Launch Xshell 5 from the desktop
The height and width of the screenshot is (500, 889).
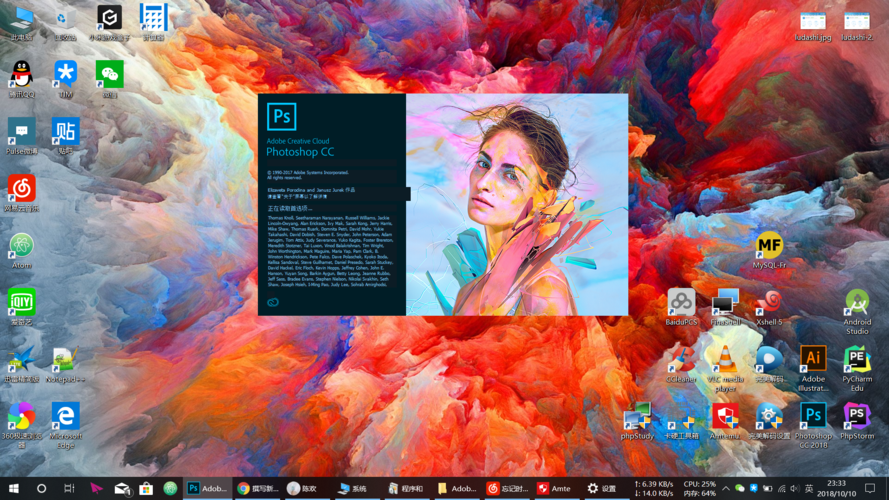click(769, 307)
